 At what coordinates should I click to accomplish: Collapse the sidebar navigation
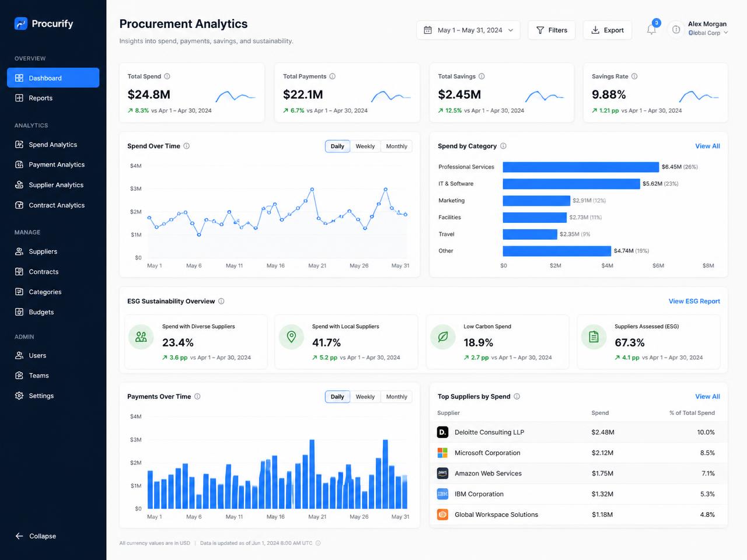click(36, 536)
